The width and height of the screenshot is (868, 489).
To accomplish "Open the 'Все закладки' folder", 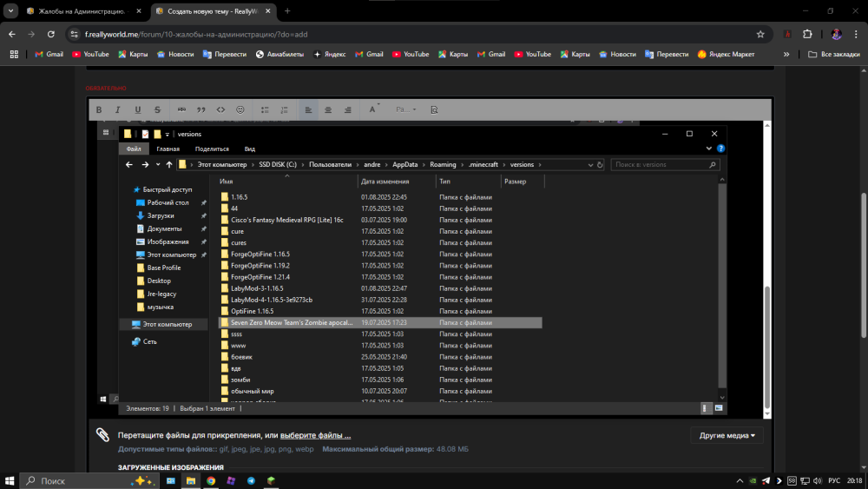I will [x=833, y=54].
